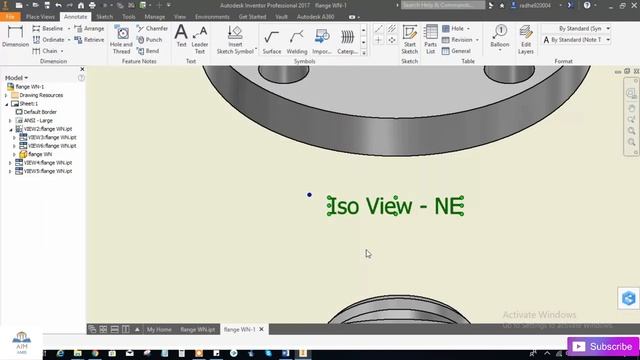Expand the symbols gallery more arrow

point(364,53)
